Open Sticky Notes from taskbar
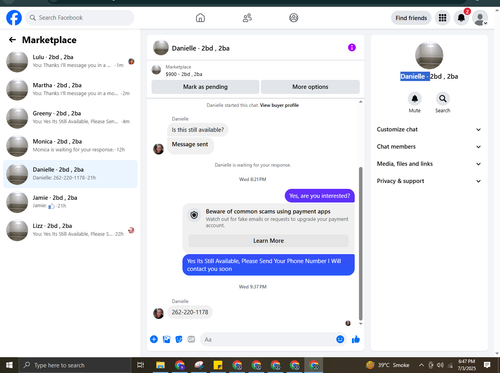 coord(218,365)
